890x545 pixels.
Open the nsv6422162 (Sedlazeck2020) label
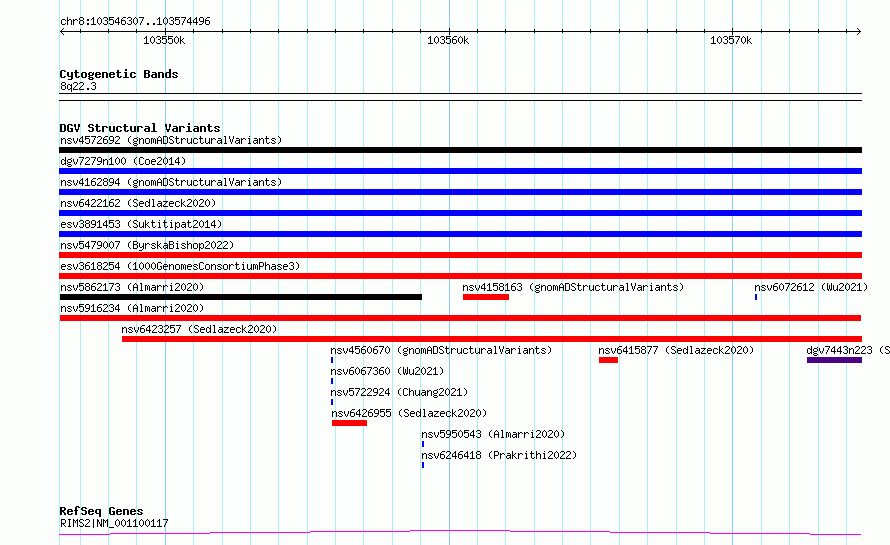[x=138, y=203]
